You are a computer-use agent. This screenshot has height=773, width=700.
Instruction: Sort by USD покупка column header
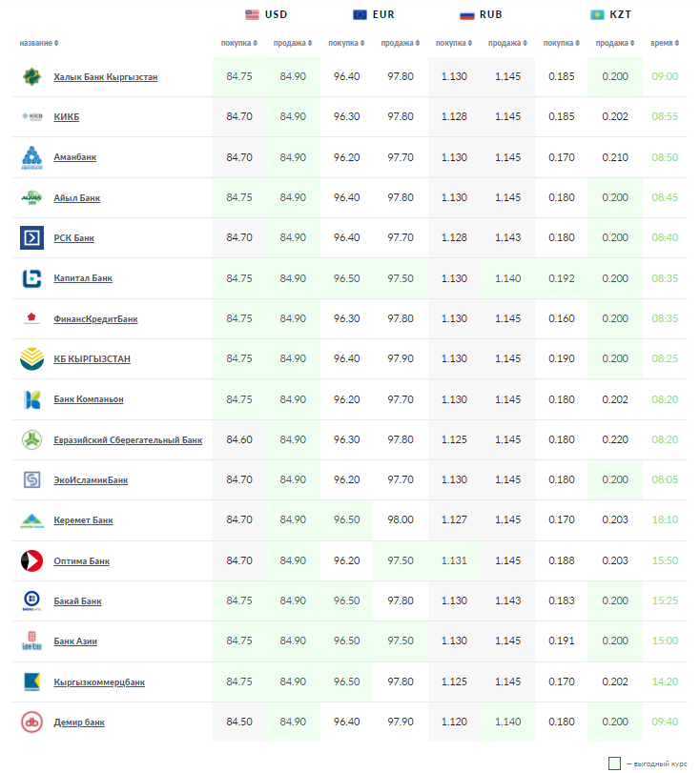[238, 43]
